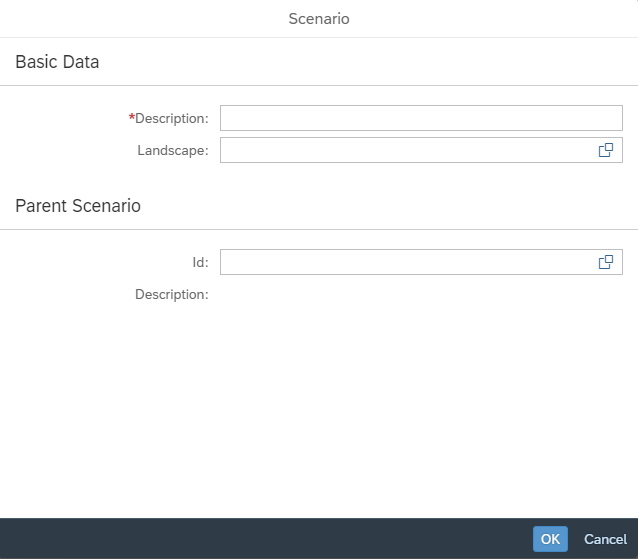Screen dimensions: 638x559
Task: Click the red asterisk required marker
Action: pos(132,117)
